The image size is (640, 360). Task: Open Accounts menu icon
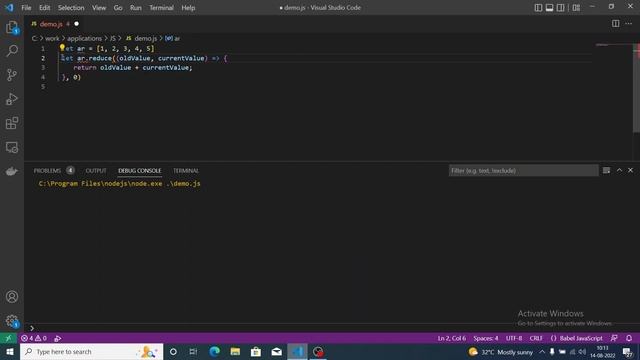pos(12,297)
